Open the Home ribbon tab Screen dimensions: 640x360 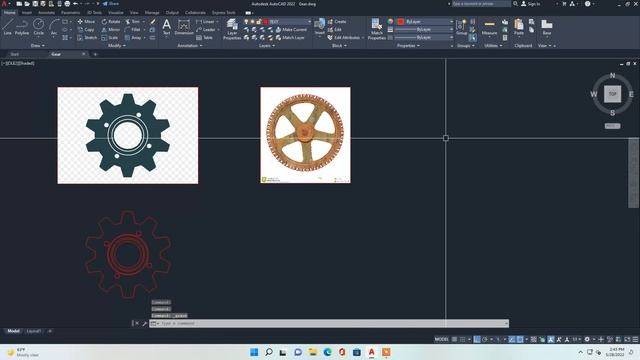pos(9,13)
